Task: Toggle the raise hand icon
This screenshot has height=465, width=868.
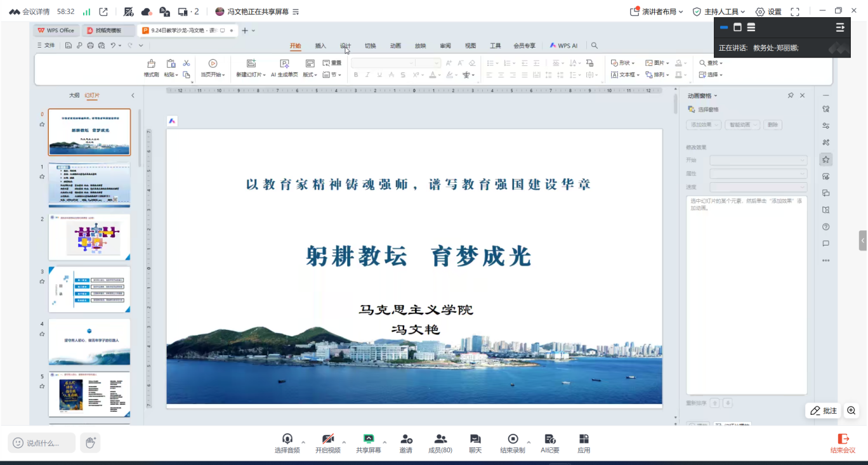Action: [90, 442]
